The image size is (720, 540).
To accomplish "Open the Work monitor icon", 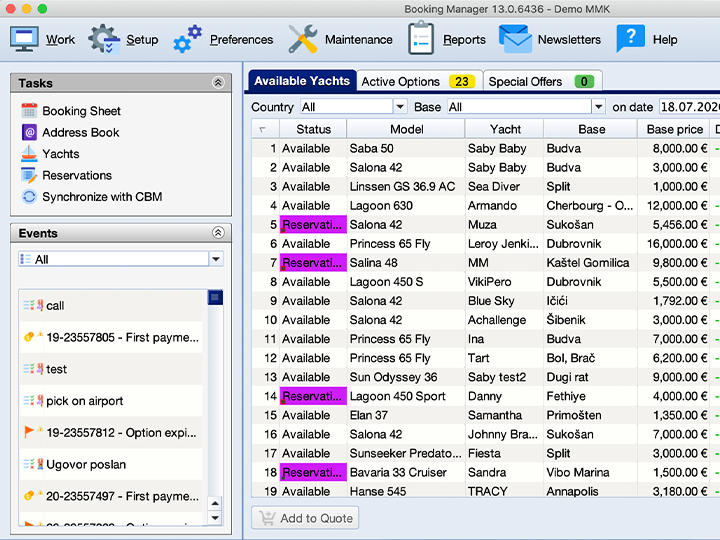I will (24, 39).
